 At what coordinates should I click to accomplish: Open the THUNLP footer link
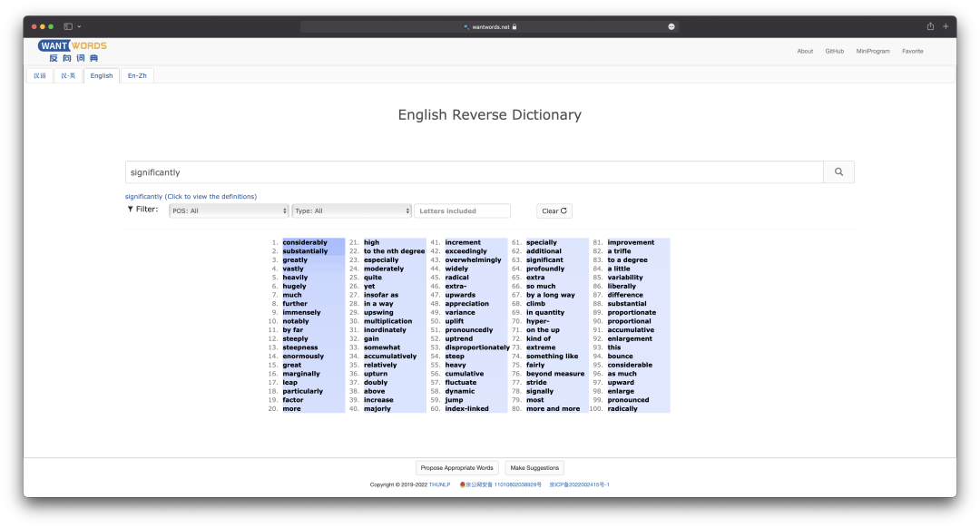pos(439,484)
